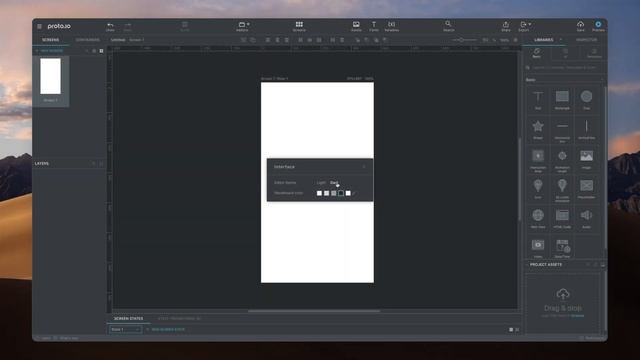This screenshot has width=640, height=360.
Task: Add the Placeholder library item
Action: click(x=587, y=189)
